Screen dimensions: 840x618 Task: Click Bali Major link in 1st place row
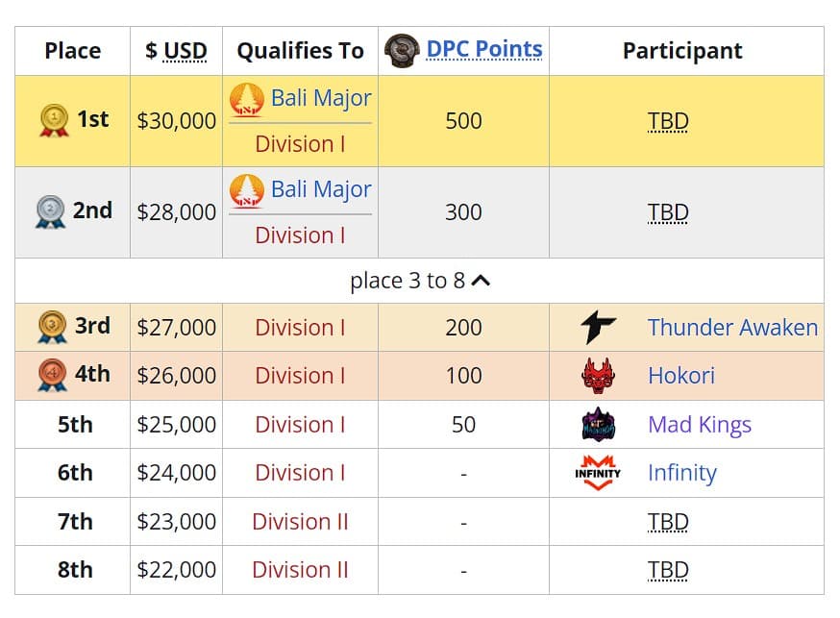[321, 98]
